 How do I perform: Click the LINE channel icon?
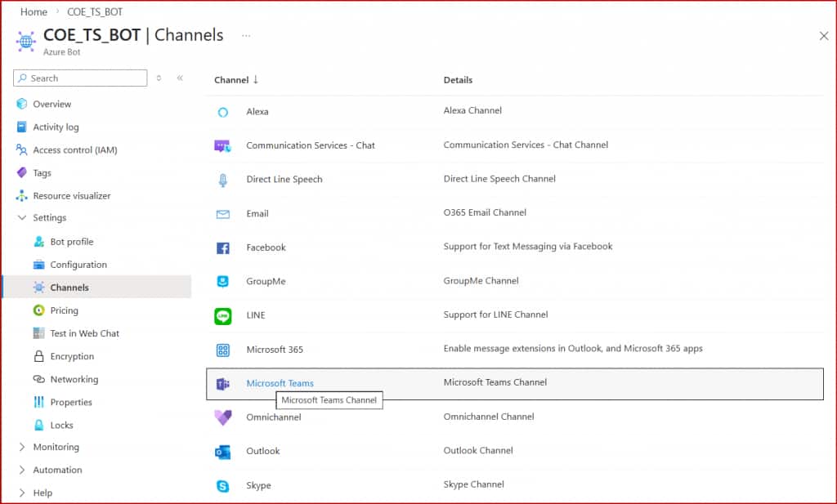(x=223, y=315)
